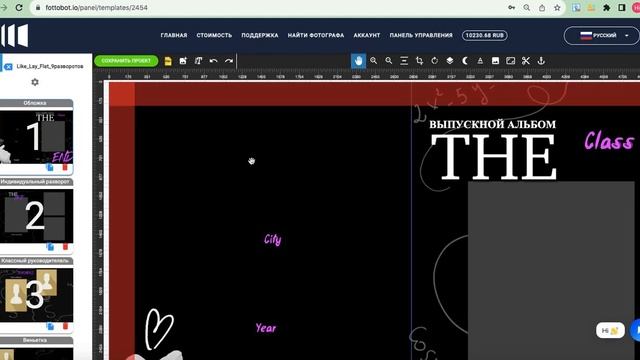Click the undo arrow icon
Screen dimensions: 640x360
tap(213, 61)
